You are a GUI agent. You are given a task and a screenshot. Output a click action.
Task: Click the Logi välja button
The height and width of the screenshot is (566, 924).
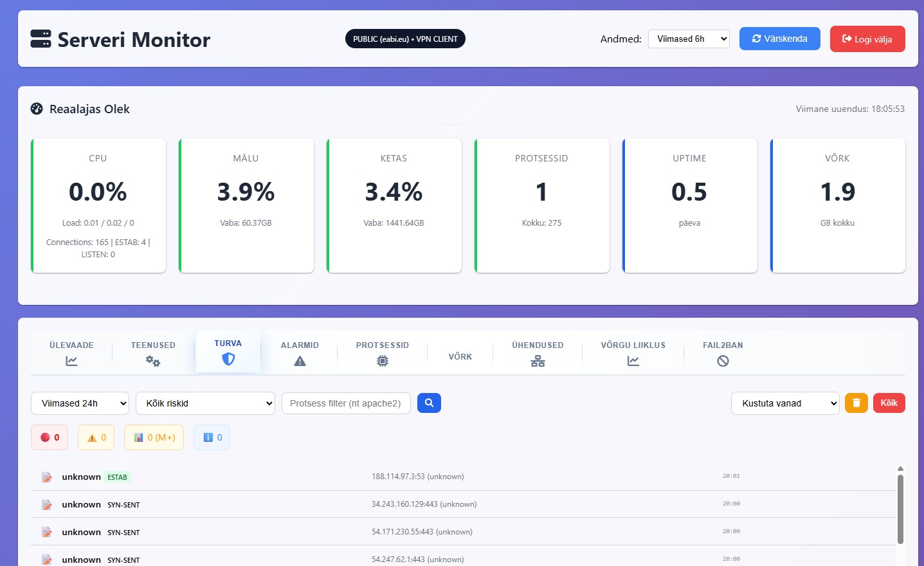[x=867, y=39]
